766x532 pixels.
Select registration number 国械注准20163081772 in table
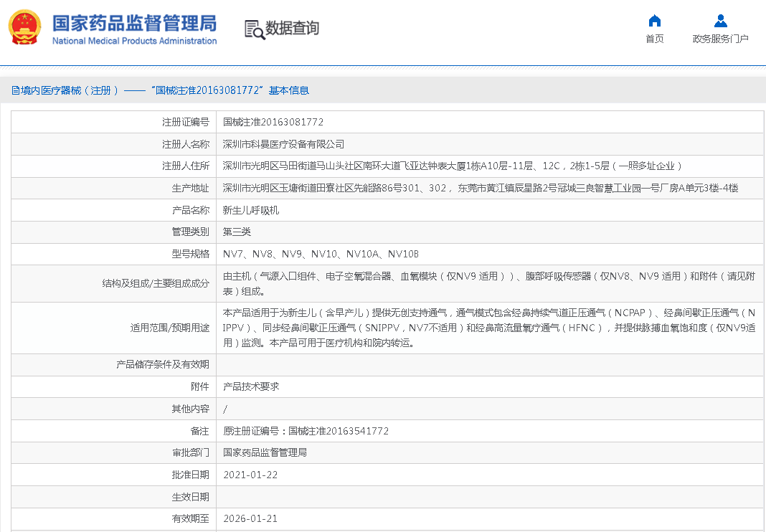[x=273, y=123]
